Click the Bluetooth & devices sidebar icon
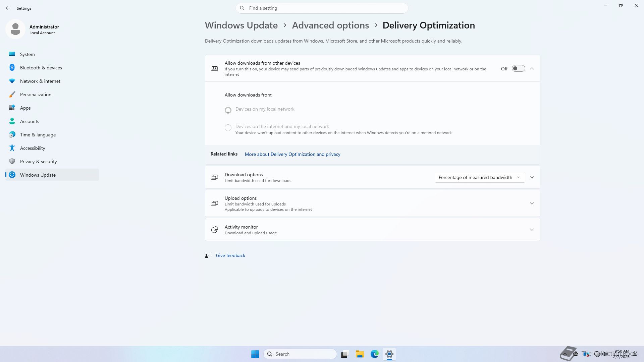Viewport: 644px width, 362px height. [12, 68]
